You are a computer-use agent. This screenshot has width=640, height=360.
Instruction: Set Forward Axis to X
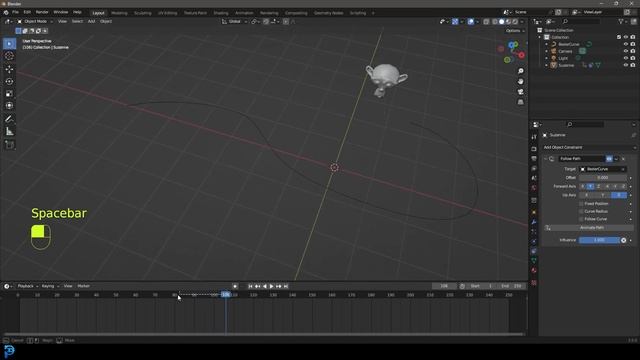coord(582,186)
